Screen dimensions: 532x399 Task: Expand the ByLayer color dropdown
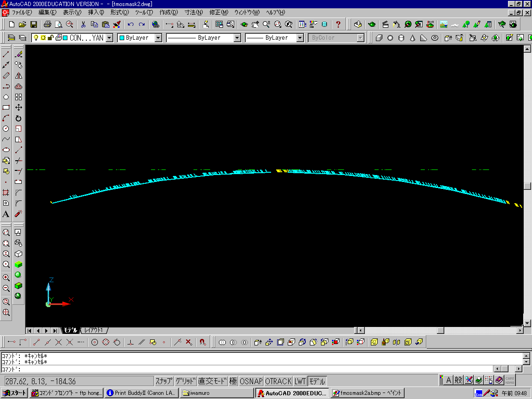[158, 38]
